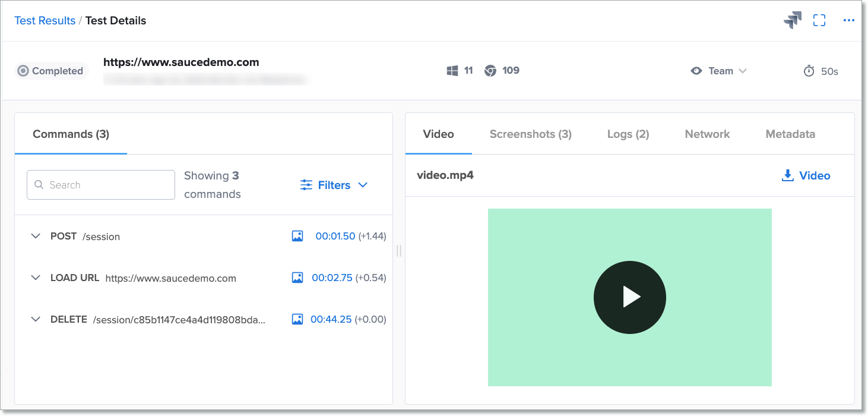The image size is (868, 416).
Task: Open the Team visibility dropdown
Action: point(719,71)
